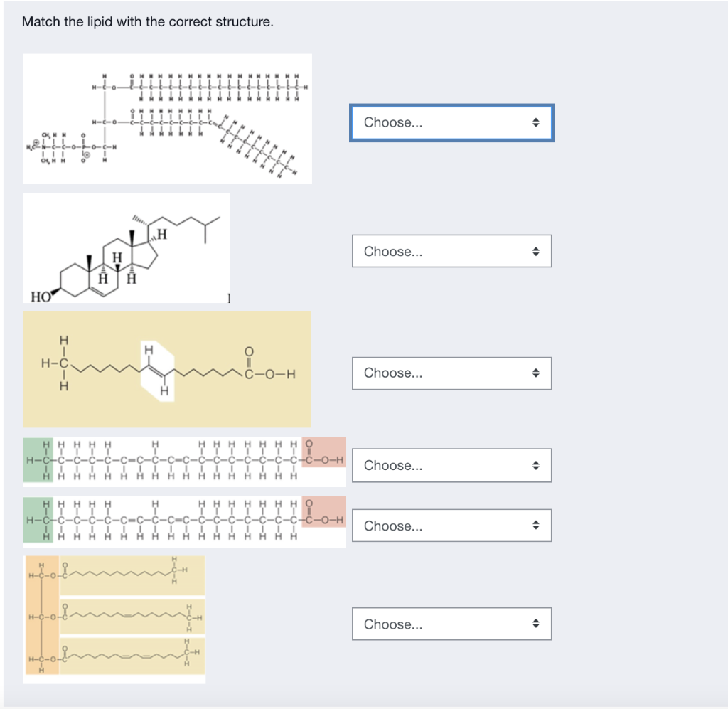Click the selector arrow beside the triglyceride structure
The height and width of the screenshot is (709, 728).
[x=535, y=624]
